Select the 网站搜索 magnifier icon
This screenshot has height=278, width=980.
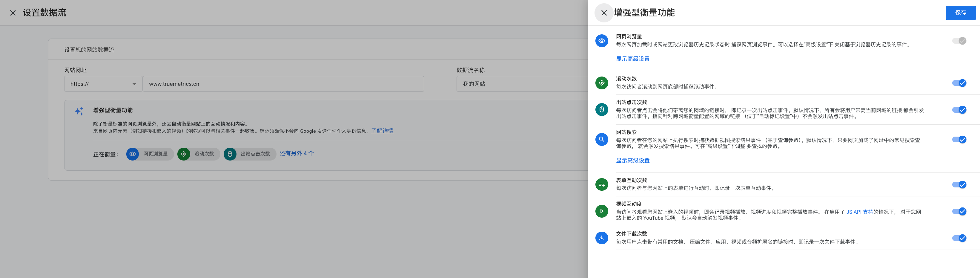(601, 139)
